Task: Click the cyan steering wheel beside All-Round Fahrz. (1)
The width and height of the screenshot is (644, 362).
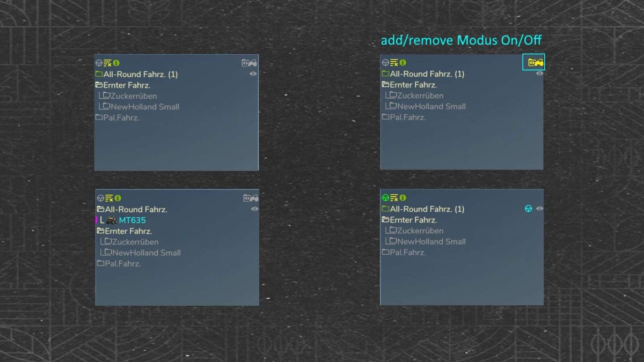Action: (528, 209)
